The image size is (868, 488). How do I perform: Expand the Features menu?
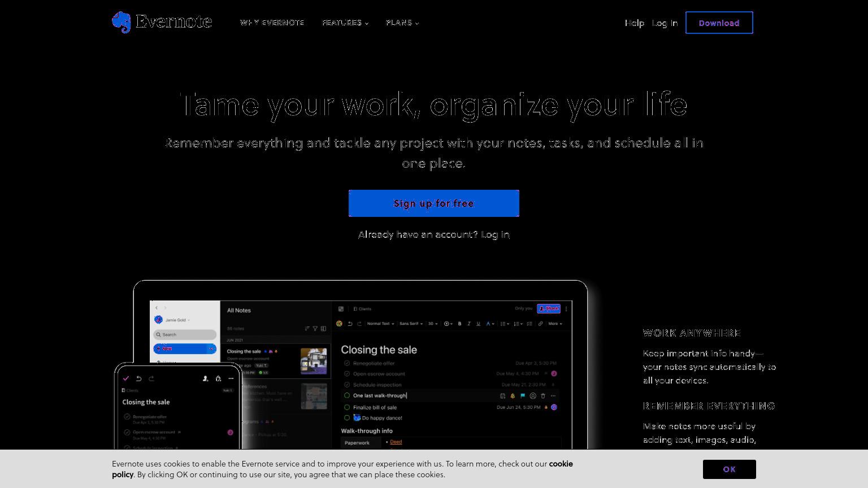tap(345, 23)
